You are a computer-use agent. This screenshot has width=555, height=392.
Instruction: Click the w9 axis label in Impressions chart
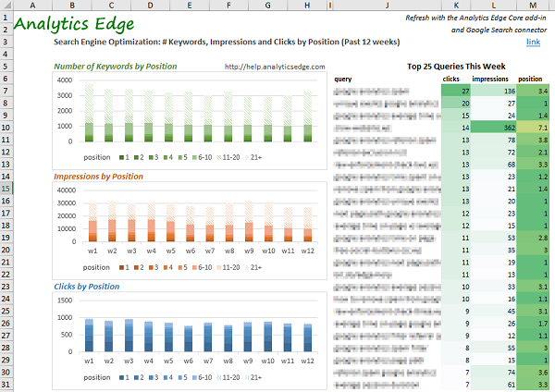click(x=249, y=251)
